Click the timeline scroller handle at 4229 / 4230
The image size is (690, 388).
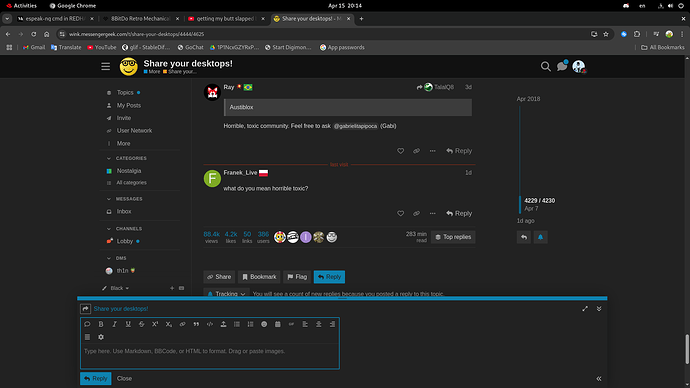(x=520, y=204)
